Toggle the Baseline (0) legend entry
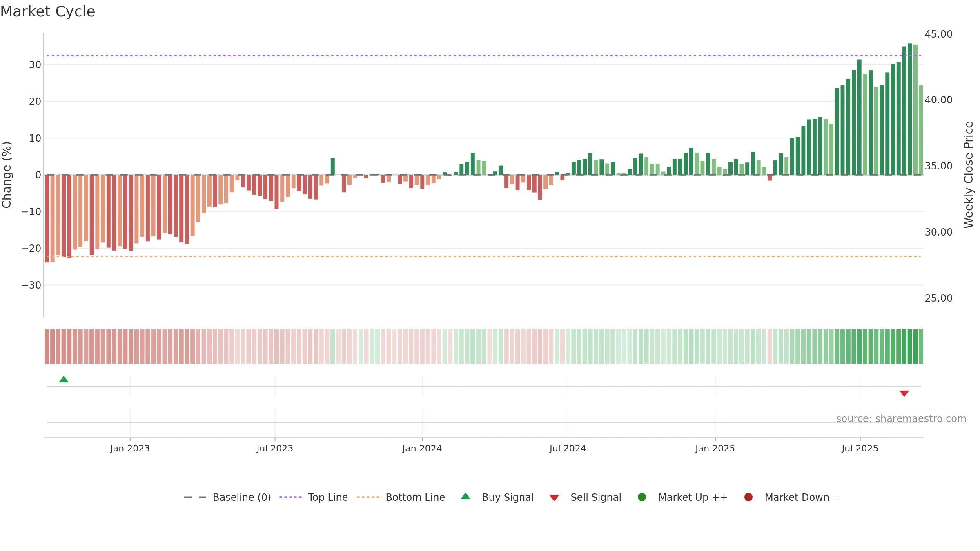Viewport: 980px width, 551px height. tap(227, 497)
